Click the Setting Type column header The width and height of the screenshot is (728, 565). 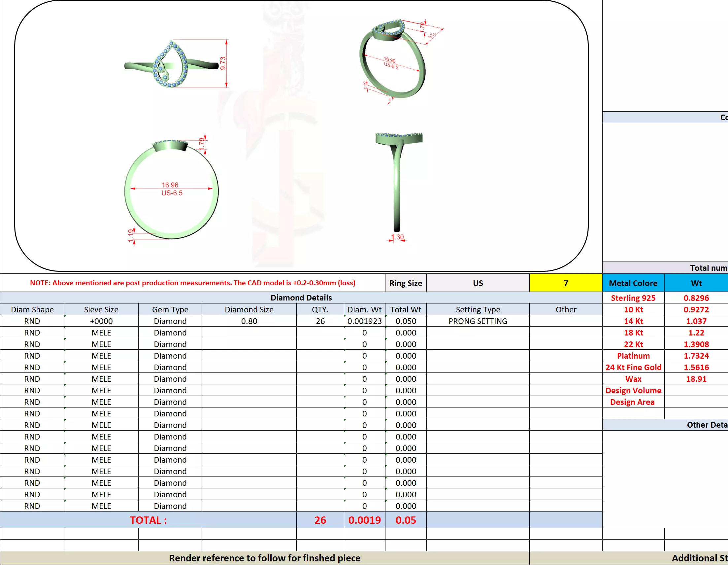477,309
